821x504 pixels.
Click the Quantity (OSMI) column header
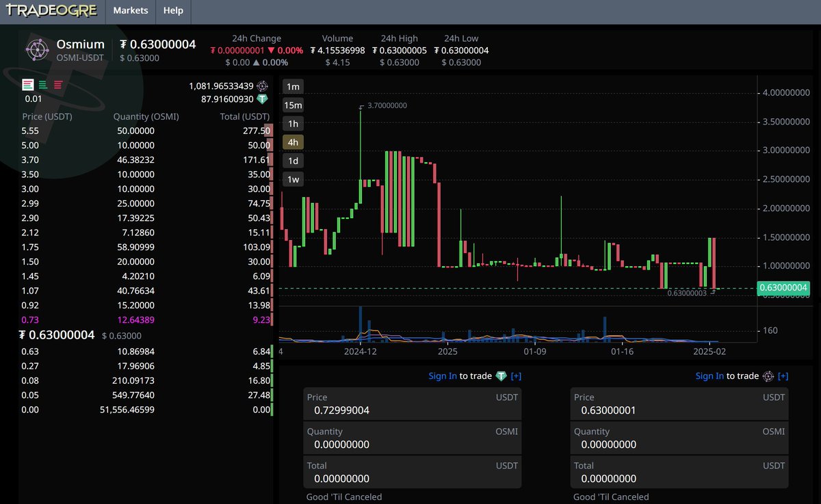click(146, 117)
